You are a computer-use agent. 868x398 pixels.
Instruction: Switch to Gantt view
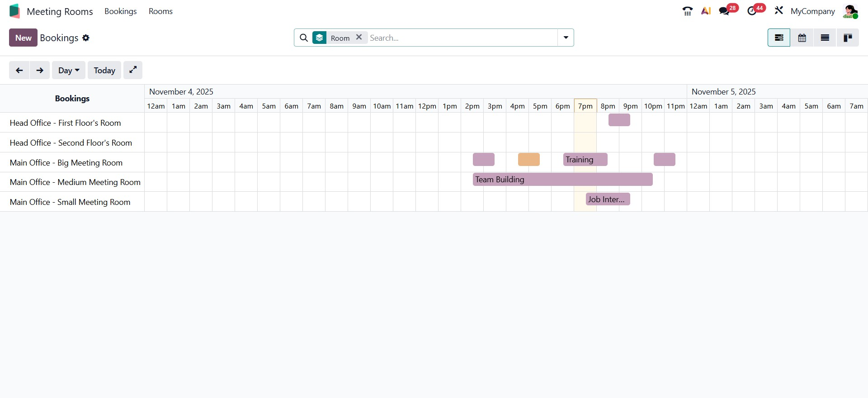point(779,38)
